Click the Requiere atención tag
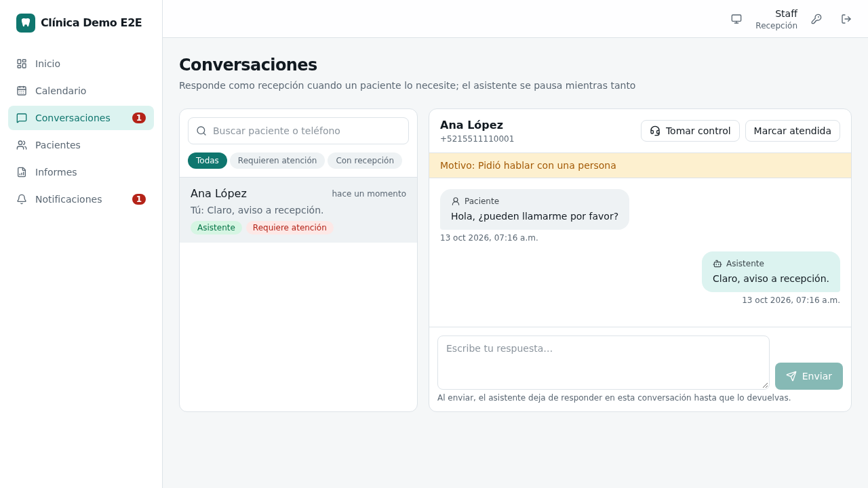This screenshot has height=488, width=868. (x=290, y=228)
